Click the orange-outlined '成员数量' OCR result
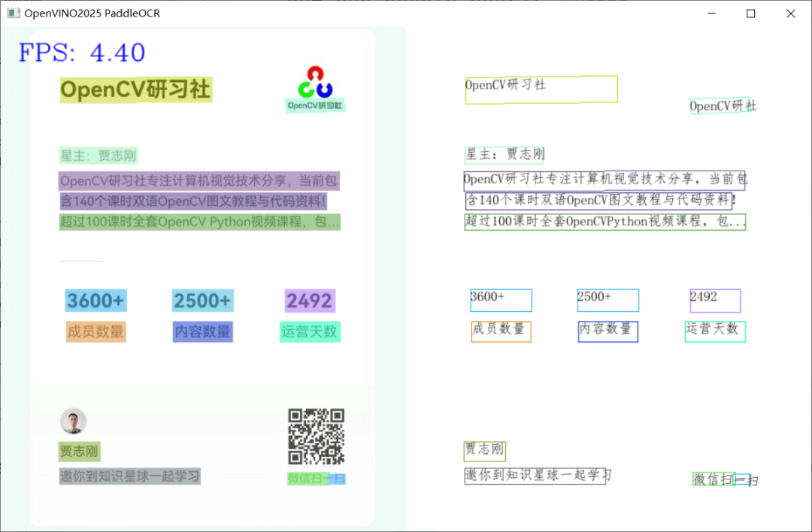The width and height of the screenshot is (812, 532). tap(501, 331)
